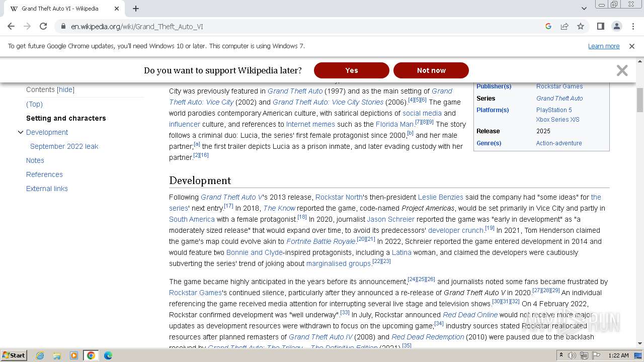Go to Notes in contents

[x=35, y=160]
